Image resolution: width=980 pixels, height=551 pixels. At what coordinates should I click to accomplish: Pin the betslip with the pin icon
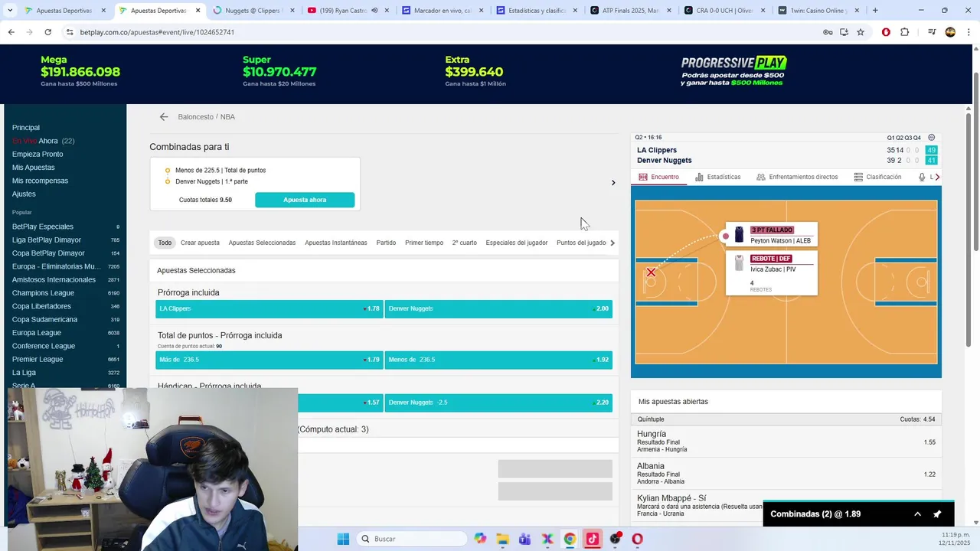(937, 514)
